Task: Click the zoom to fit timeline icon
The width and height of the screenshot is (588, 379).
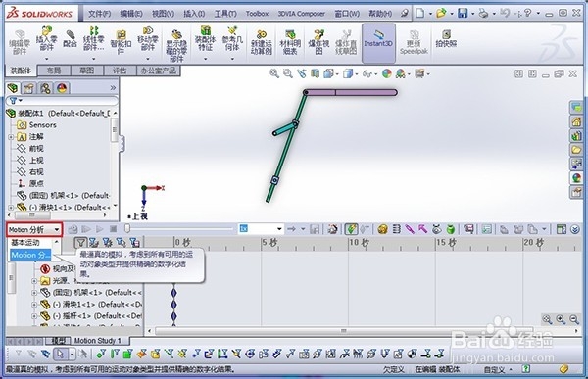Action: (547, 319)
